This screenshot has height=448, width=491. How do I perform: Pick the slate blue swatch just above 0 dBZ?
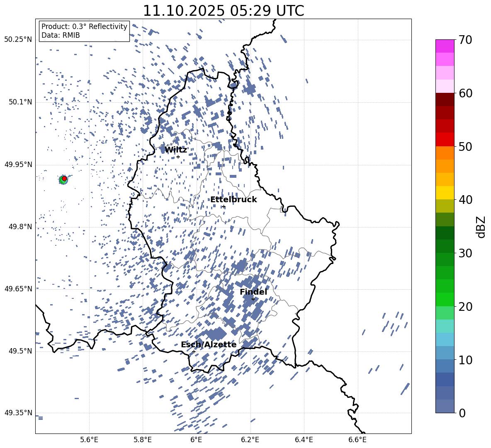click(x=445, y=406)
